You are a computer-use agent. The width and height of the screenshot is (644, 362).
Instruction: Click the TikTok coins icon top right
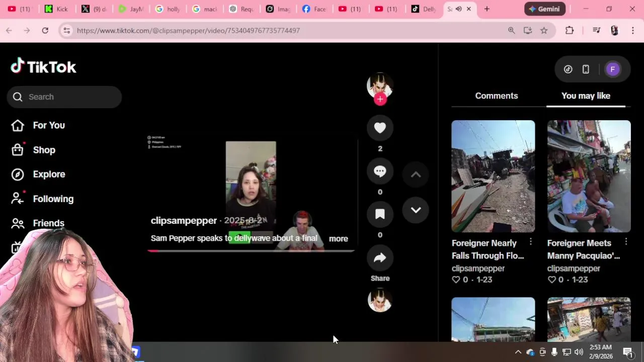tap(568, 69)
